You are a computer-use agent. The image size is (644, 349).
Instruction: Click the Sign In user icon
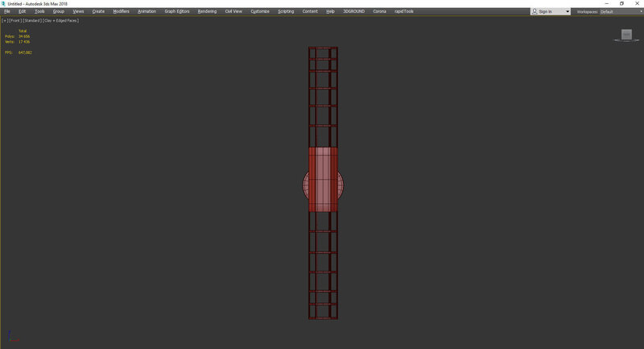pos(536,12)
